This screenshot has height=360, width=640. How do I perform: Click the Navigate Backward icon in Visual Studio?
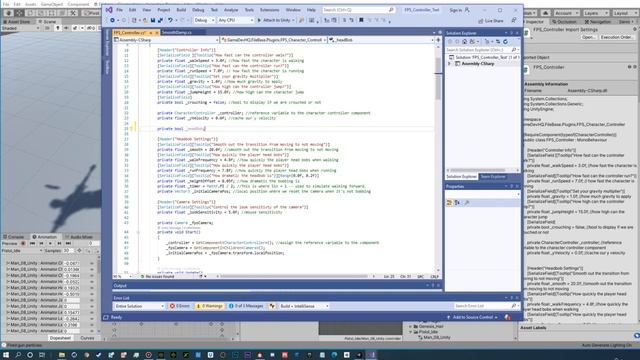(112, 20)
